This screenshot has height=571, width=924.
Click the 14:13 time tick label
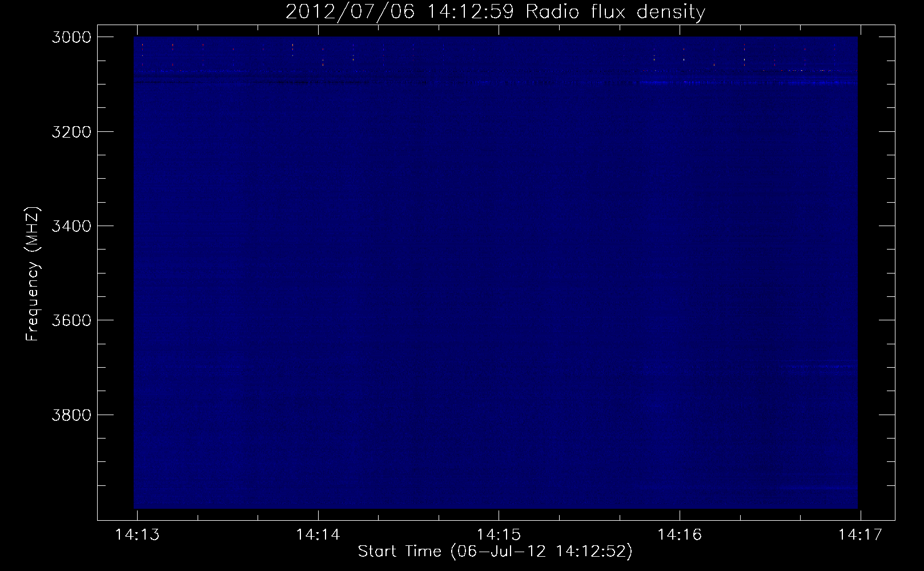tap(137, 535)
